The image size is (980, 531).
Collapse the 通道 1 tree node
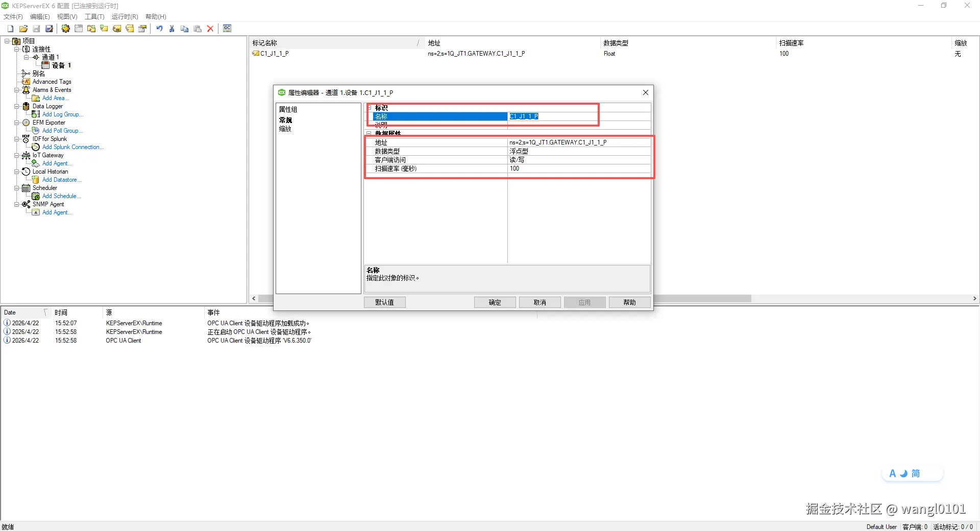point(27,57)
